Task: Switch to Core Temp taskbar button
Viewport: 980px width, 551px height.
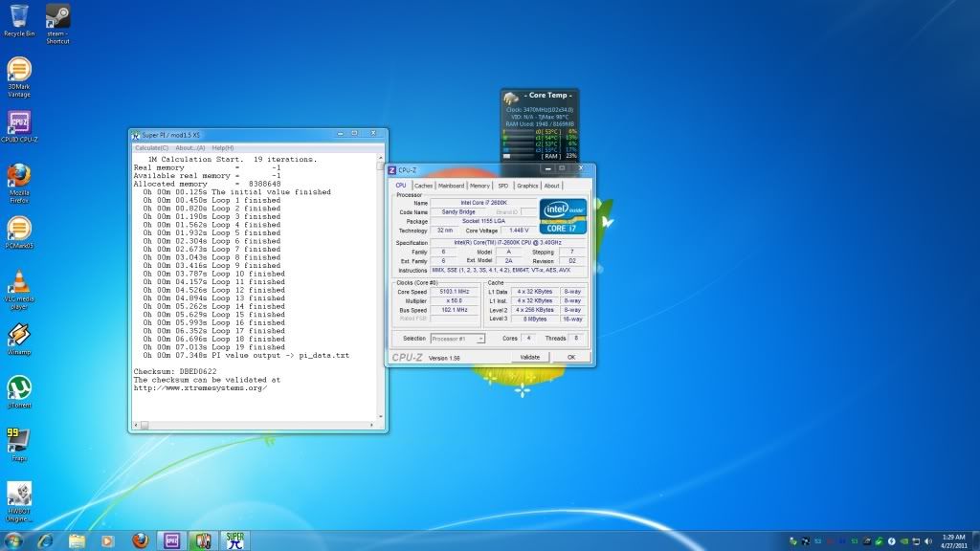Action: [203, 540]
